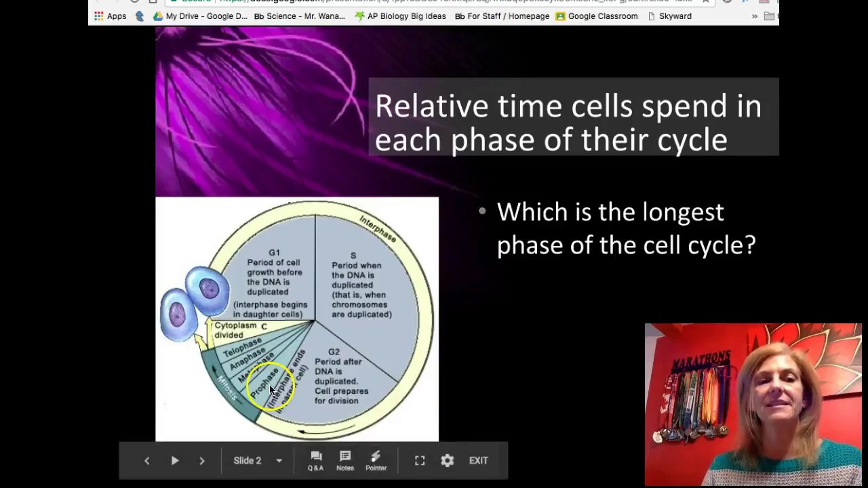Click the bullet 'Which is the longest phase'
The width and height of the screenshot is (868, 488).
(x=626, y=228)
